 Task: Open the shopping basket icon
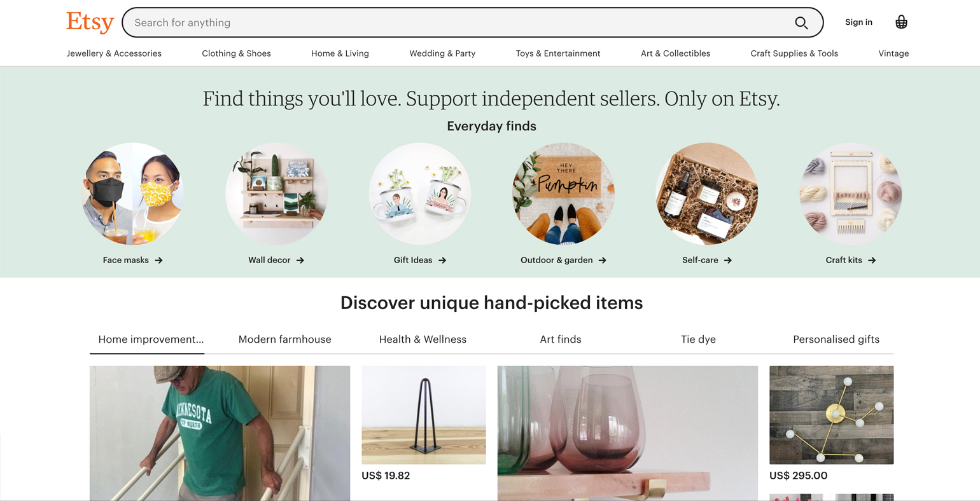pos(901,22)
